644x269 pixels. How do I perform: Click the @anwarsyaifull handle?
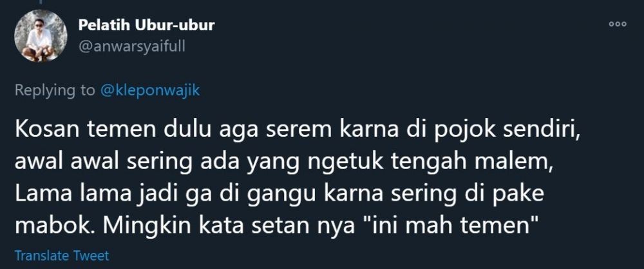tap(131, 46)
